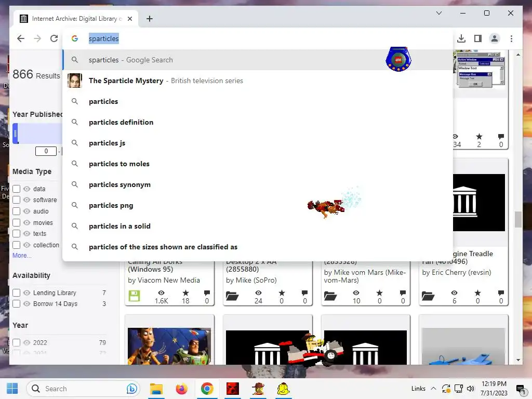Open 'by Mike vom Mars' creator link
The image size is (532, 399).
click(365, 276)
